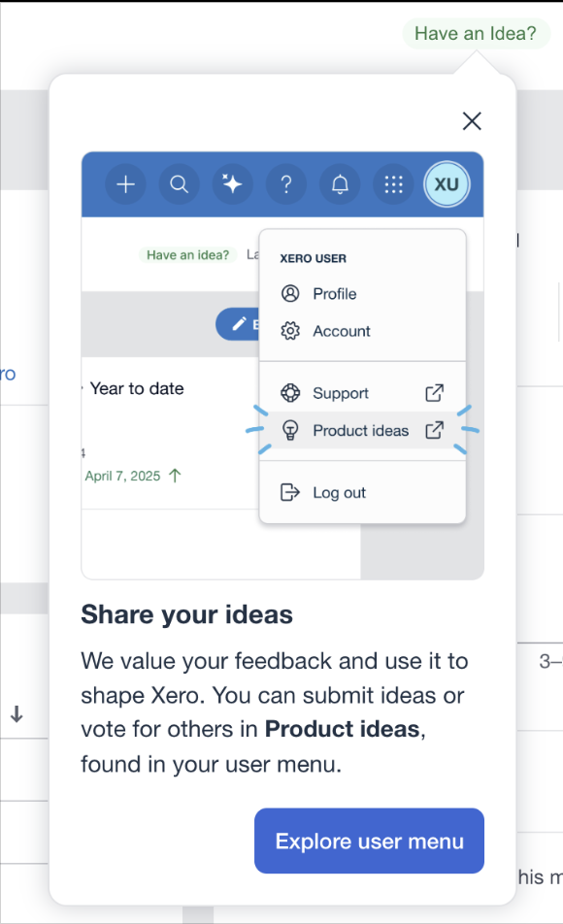Select Support in the user menu
Image resolution: width=563 pixels, height=924 pixels.
pos(363,393)
